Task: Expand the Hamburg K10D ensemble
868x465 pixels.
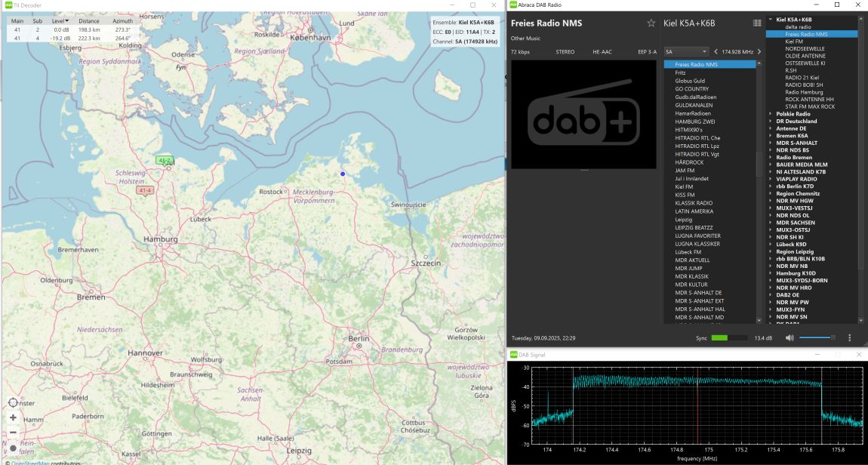Action: click(x=771, y=273)
